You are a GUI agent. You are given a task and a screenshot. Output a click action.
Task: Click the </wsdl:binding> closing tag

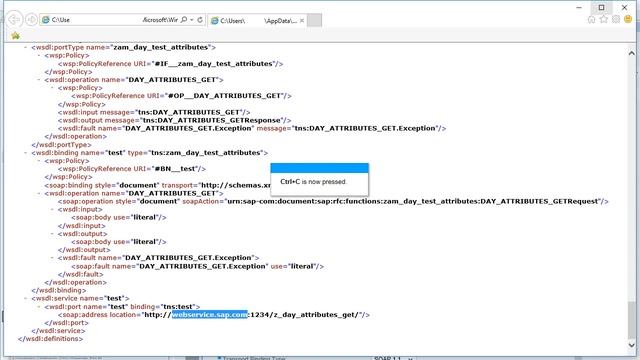[59, 290]
